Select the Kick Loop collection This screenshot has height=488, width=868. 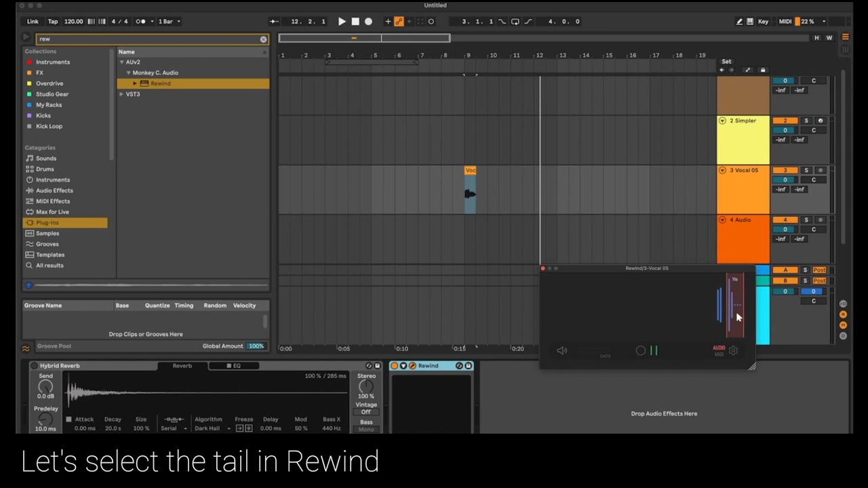[x=49, y=126]
